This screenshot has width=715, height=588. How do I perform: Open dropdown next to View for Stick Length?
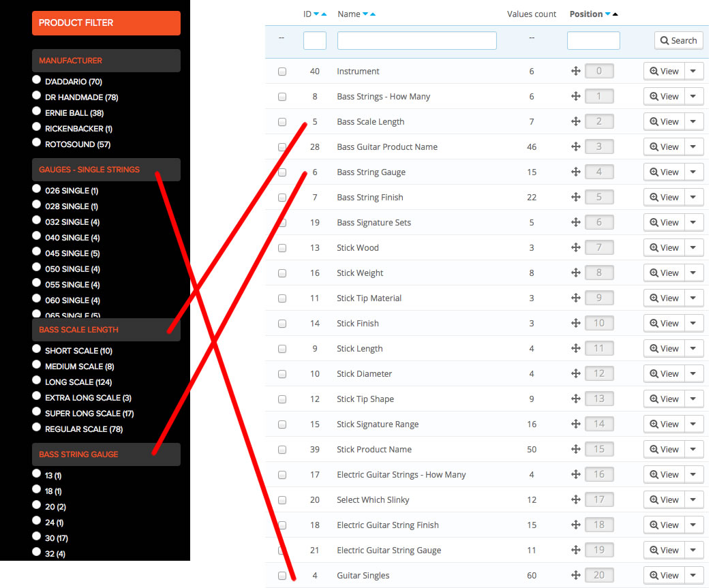tap(694, 348)
